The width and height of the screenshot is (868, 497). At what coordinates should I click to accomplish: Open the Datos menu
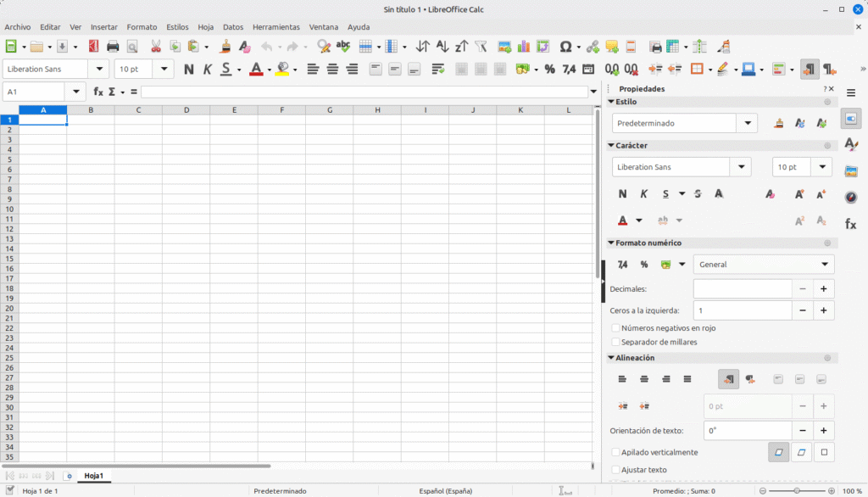pos(233,26)
